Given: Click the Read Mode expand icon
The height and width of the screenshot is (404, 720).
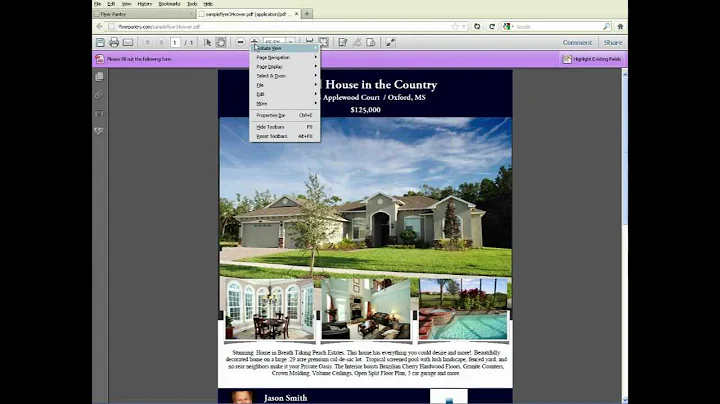Looking at the screenshot, I should tap(390, 42).
